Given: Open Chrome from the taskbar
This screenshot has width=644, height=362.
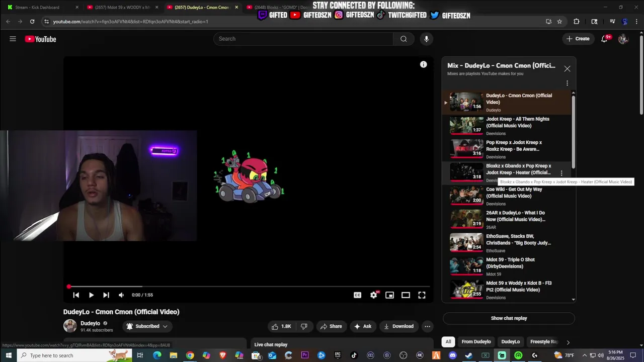Looking at the screenshot, I should pos(190,355).
